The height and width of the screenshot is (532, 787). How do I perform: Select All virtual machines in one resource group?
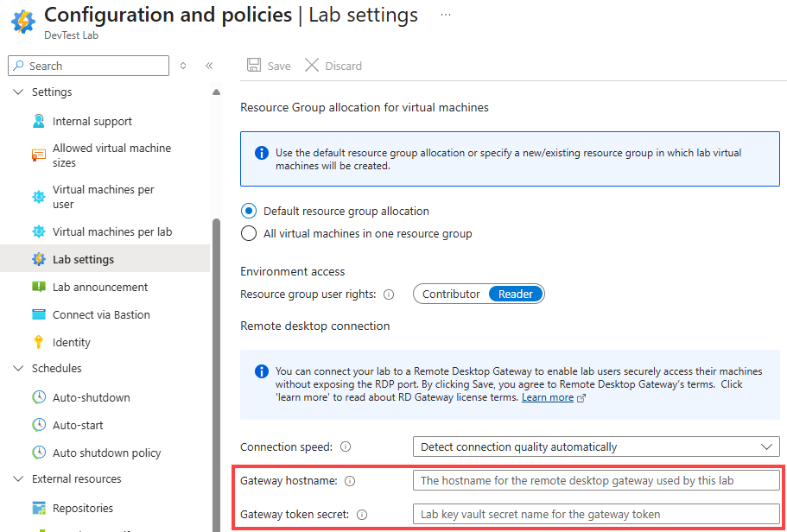click(249, 233)
